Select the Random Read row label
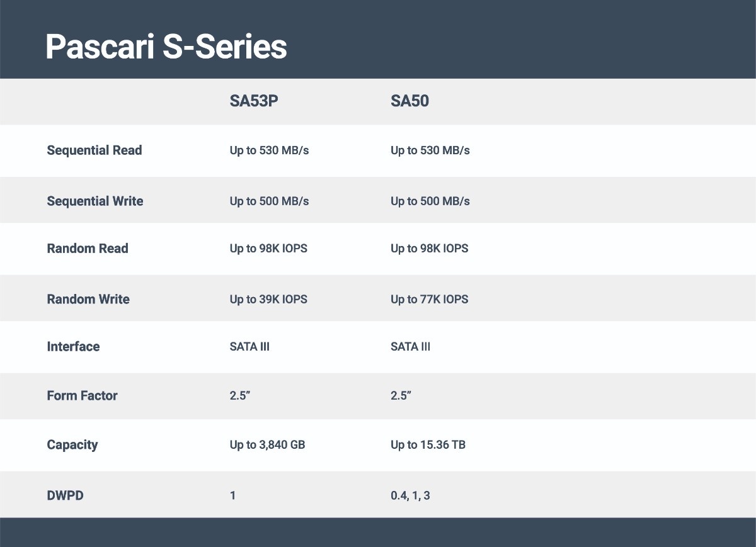756x547 pixels. pyautogui.click(x=88, y=249)
